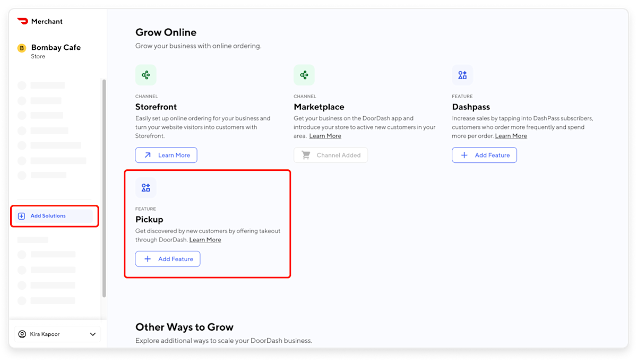Open the Pickup Learn More link
The image size is (637, 364).
[x=205, y=240]
